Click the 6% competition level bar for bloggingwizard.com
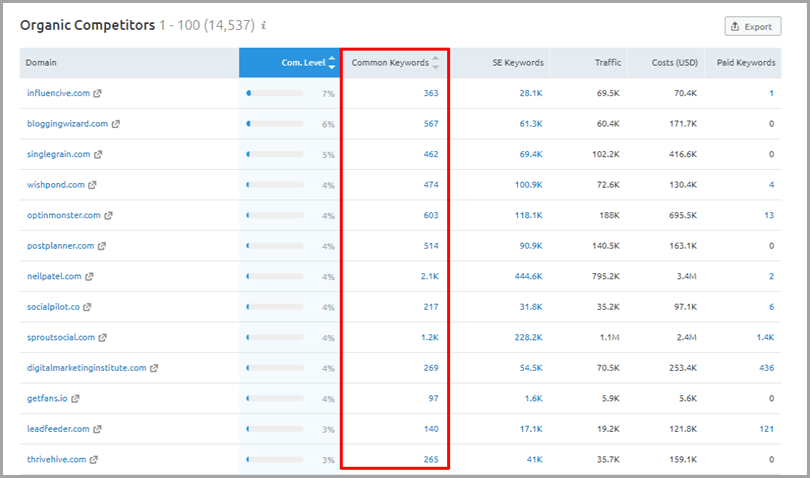This screenshot has width=810, height=478. pos(275,124)
